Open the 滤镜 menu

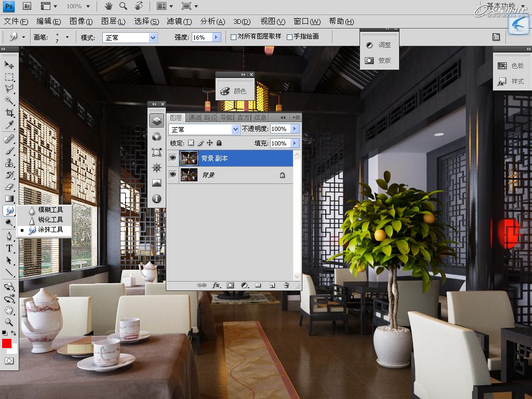point(179,22)
